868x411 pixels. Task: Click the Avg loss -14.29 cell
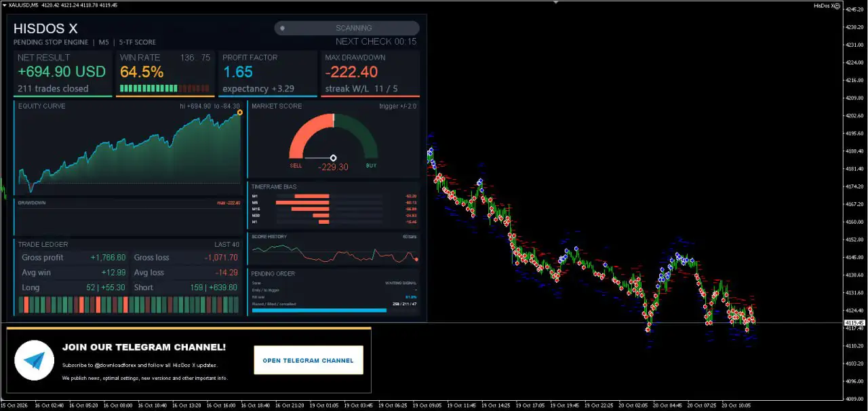[186, 273]
